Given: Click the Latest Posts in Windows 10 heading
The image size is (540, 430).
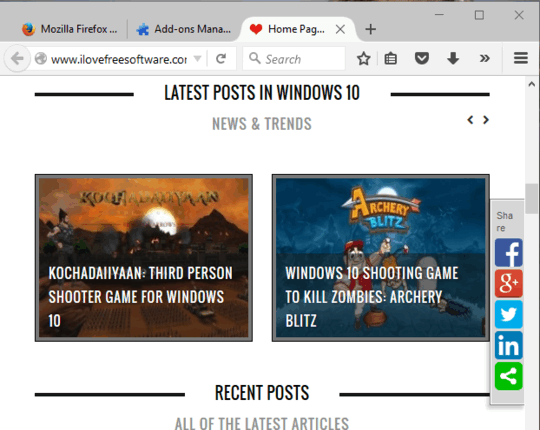Looking at the screenshot, I should point(262,93).
